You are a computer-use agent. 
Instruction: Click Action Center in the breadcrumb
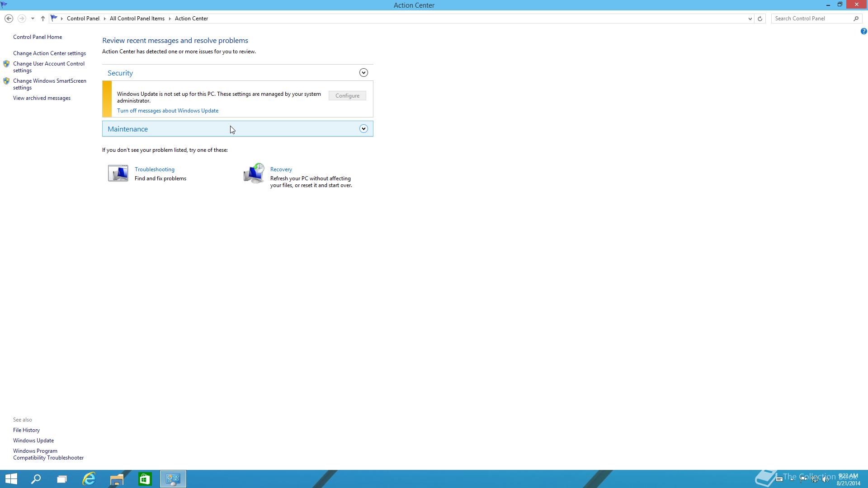(x=191, y=19)
